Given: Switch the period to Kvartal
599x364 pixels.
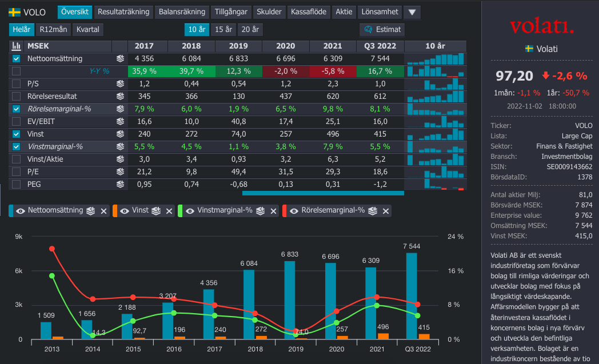Looking at the screenshot, I should (87, 30).
